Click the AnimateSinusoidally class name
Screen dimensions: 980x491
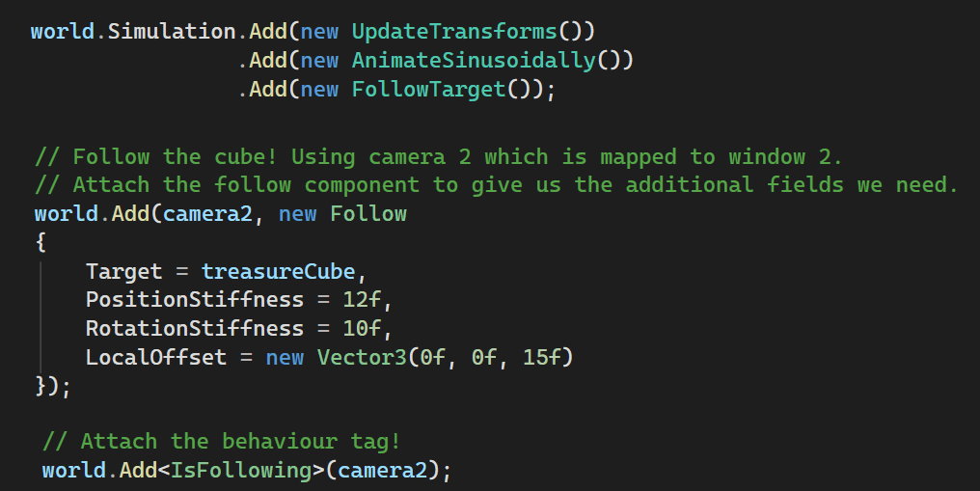[474, 61]
